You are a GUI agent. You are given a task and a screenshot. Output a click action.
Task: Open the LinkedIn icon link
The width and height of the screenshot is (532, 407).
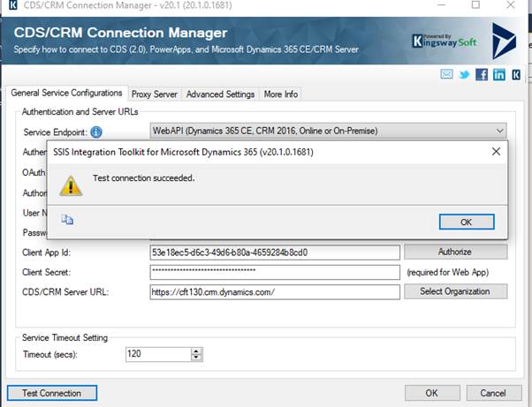499,74
